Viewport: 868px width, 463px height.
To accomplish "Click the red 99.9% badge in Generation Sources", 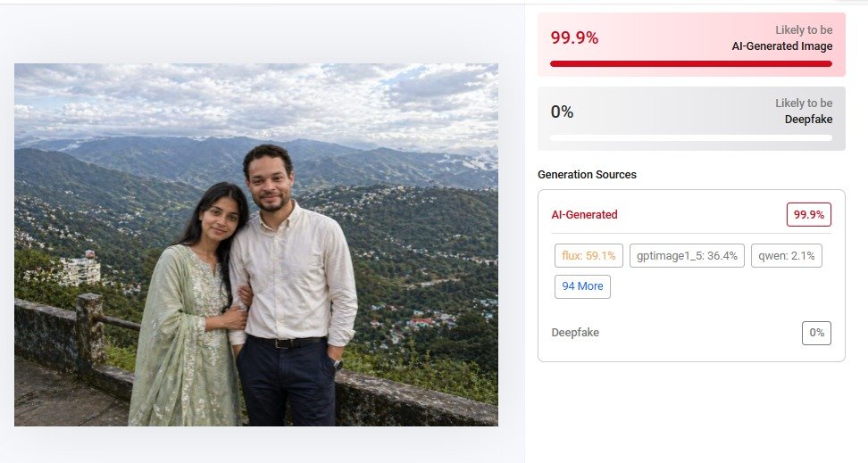I will tap(808, 215).
